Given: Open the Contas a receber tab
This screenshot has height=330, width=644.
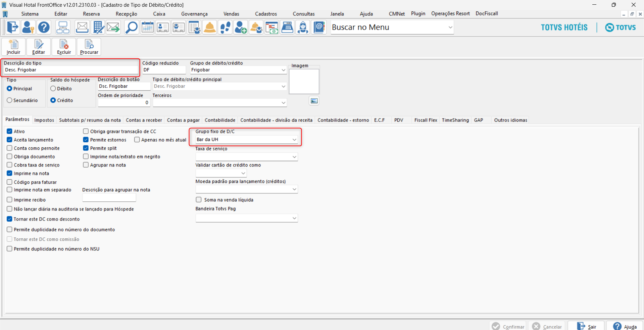Looking at the screenshot, I should click(x=144, y=120).
